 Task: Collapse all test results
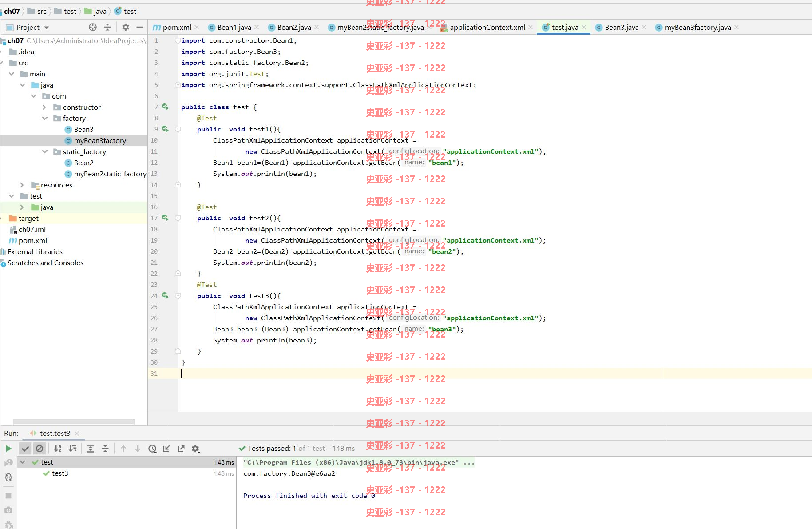pyautogui.click(x=105, y=449)
